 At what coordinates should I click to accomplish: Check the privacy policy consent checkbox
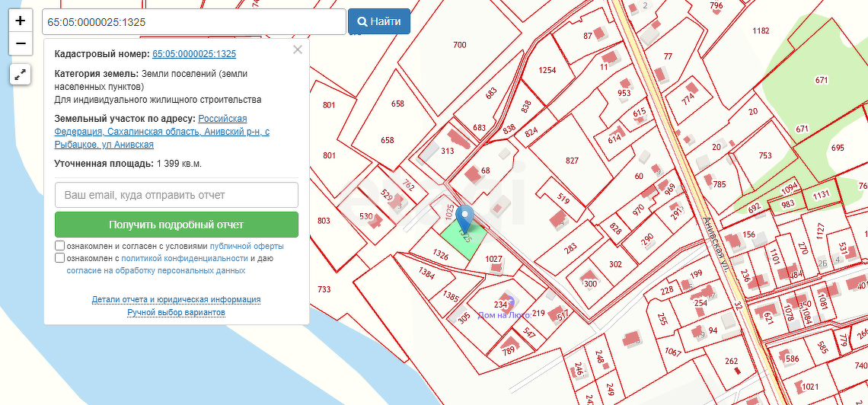60,258
